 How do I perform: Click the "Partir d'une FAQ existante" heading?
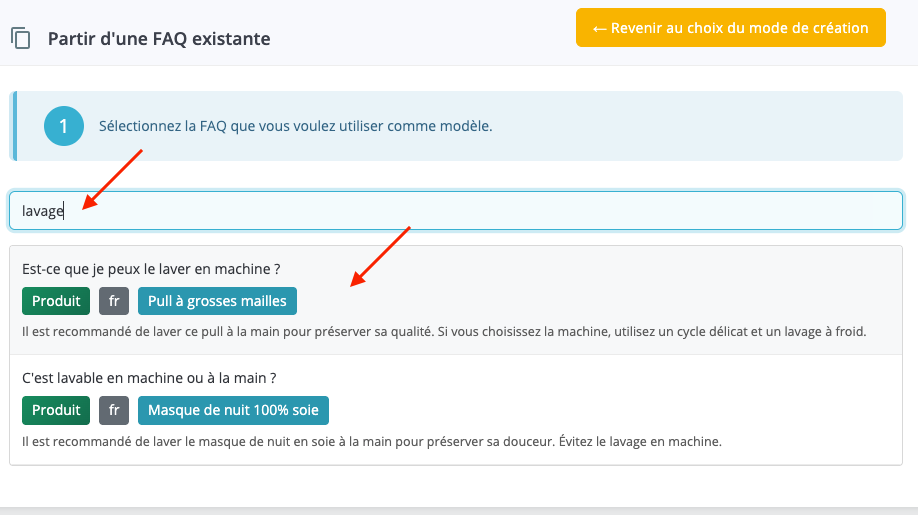click(x=159, y=39)
